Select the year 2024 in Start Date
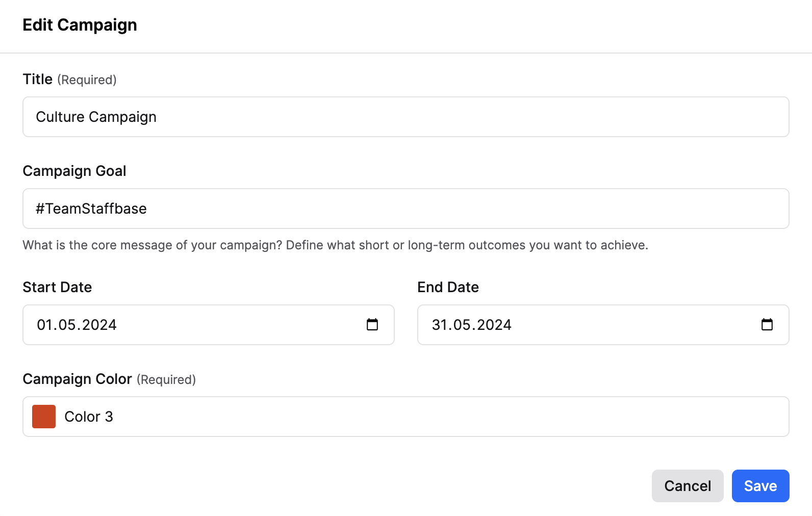 click(99, 325)
